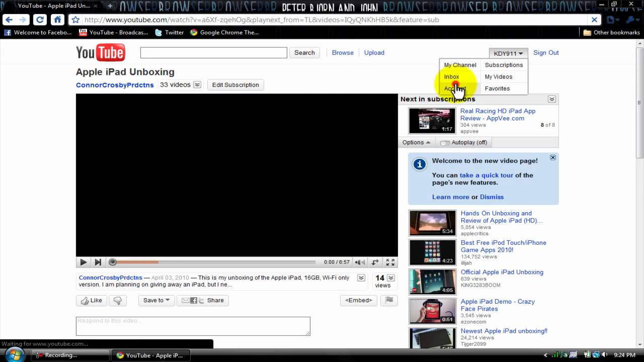This screenshot has width=644, height=362.
Task: Toggle the player's loop/size arrows button
Action: (375, 262)
